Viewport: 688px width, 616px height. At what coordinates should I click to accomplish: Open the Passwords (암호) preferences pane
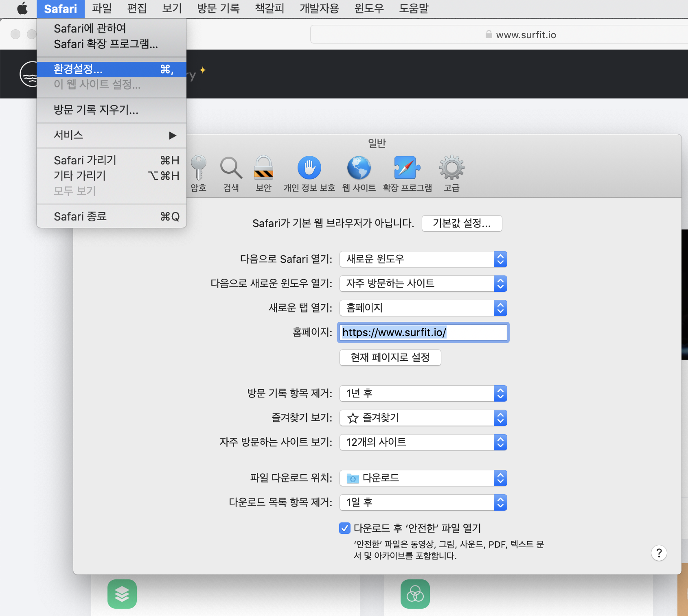(199, 173)
